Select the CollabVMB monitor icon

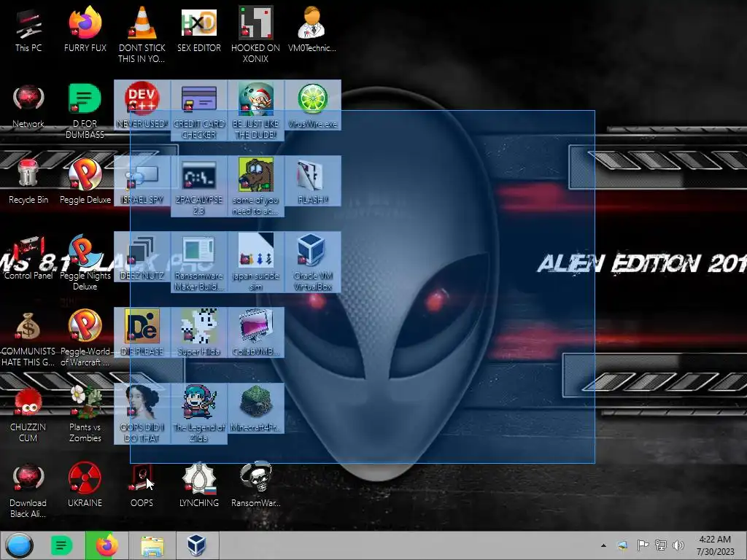(256, 332)
